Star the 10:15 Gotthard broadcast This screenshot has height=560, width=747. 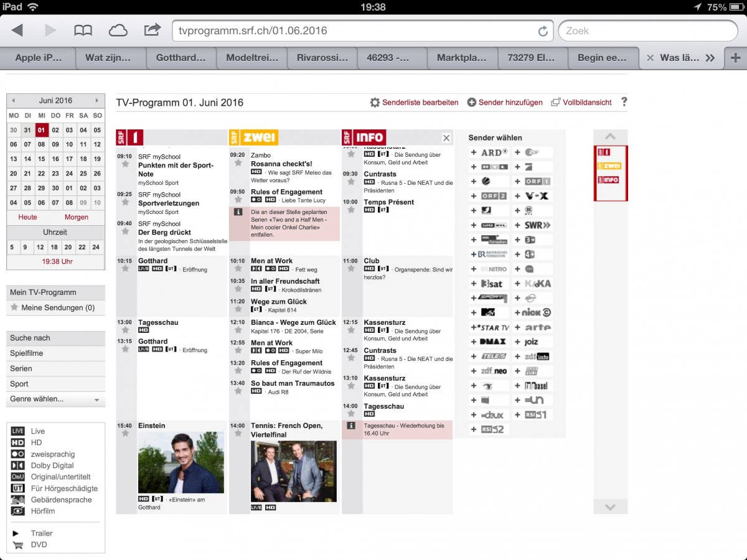pyautogui.click(x=125, y=268)
